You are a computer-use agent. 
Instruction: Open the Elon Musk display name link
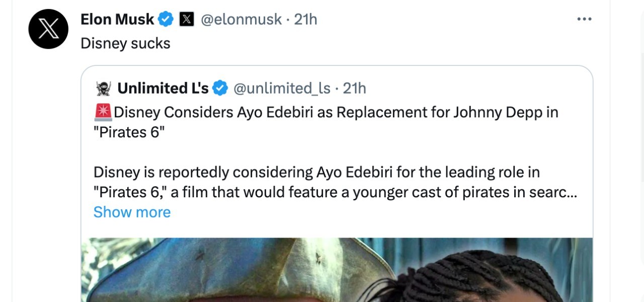coord(117,20)
